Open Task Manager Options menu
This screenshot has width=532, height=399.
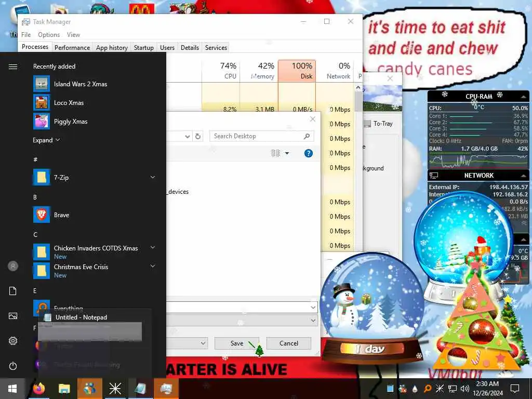point(49,35)
